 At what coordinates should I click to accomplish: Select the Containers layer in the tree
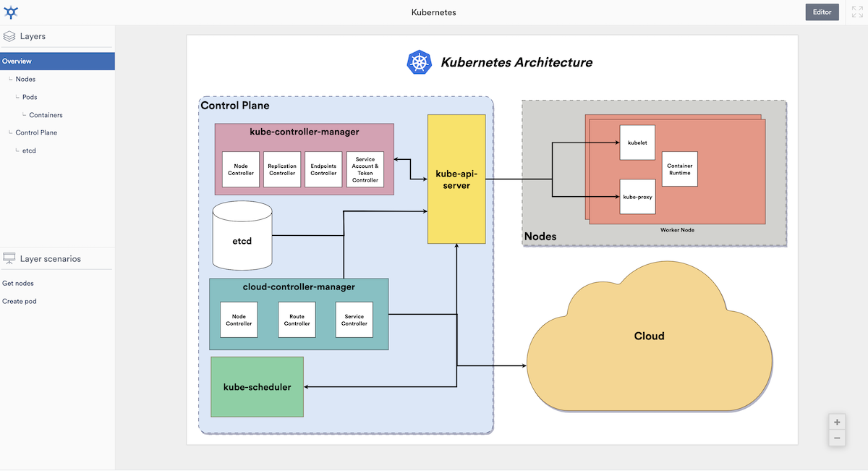click(x=46, y=114)
